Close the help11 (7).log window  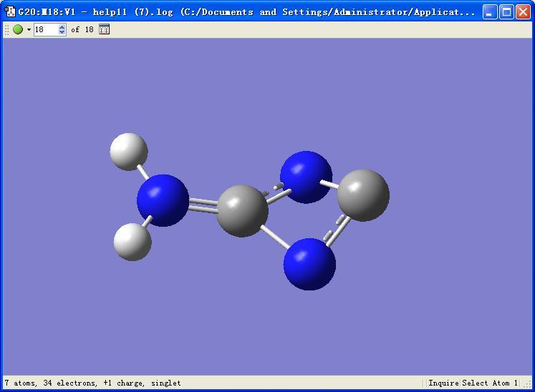523,12
